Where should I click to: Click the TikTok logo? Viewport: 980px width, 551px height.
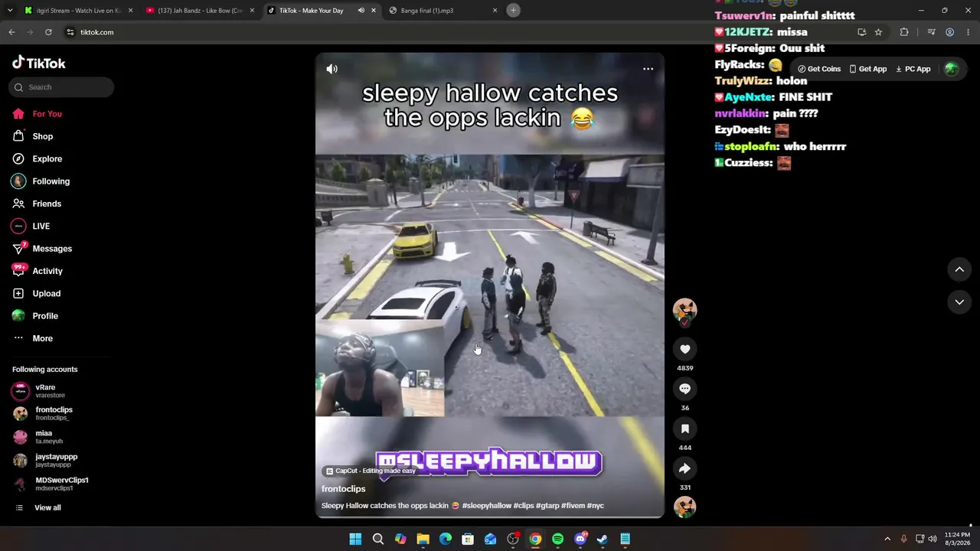39,63
